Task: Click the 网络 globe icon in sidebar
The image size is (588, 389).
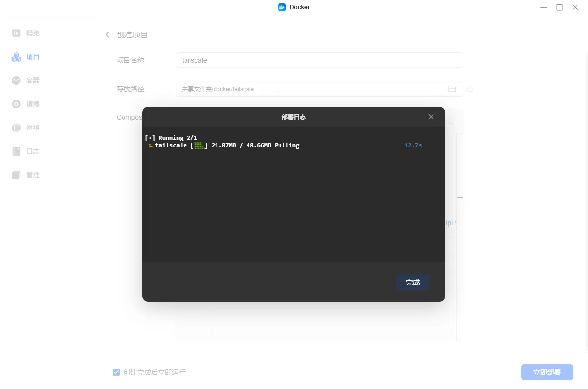Action: 16,128
